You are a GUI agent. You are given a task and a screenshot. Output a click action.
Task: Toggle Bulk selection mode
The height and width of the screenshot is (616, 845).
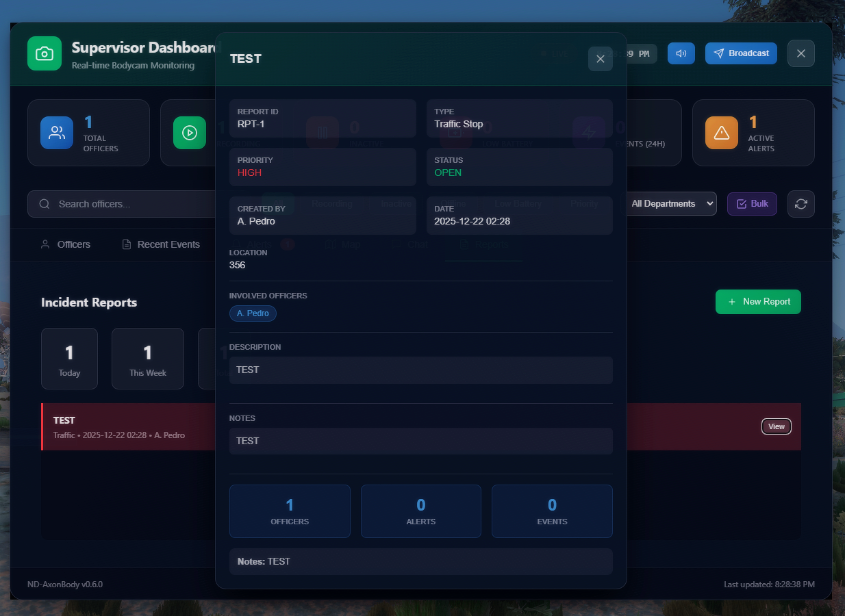tap(752, 204)
